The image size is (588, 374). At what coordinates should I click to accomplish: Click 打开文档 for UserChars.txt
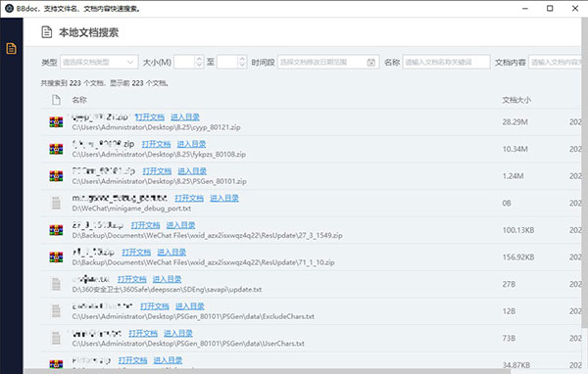(143, 333)
